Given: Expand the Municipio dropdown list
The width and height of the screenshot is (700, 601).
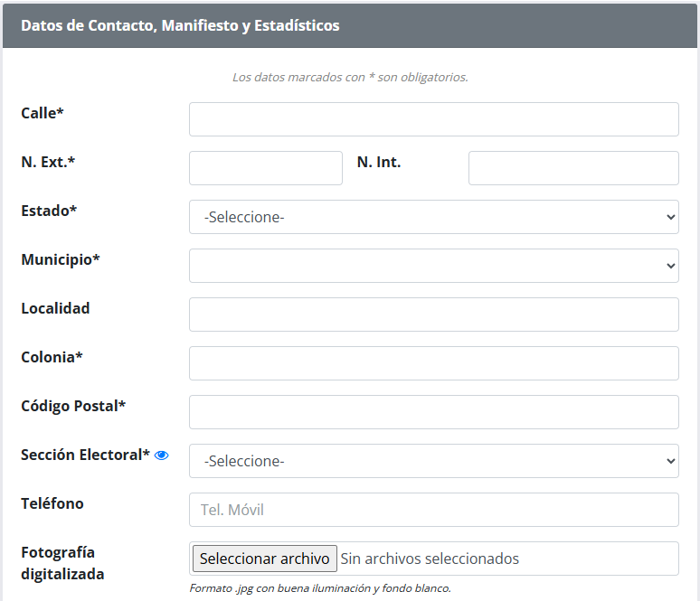Looking at the screenshot, I should coord(434,266).
